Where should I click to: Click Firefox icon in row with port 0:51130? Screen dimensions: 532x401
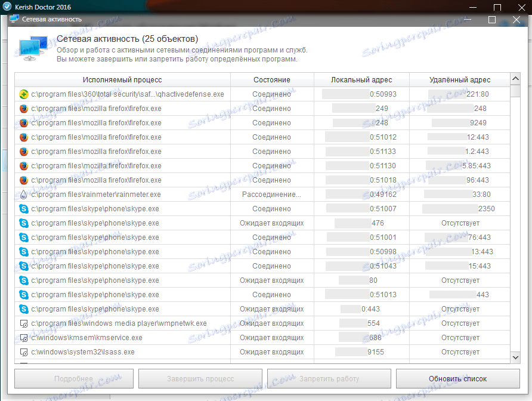click(x=24, y=166)
